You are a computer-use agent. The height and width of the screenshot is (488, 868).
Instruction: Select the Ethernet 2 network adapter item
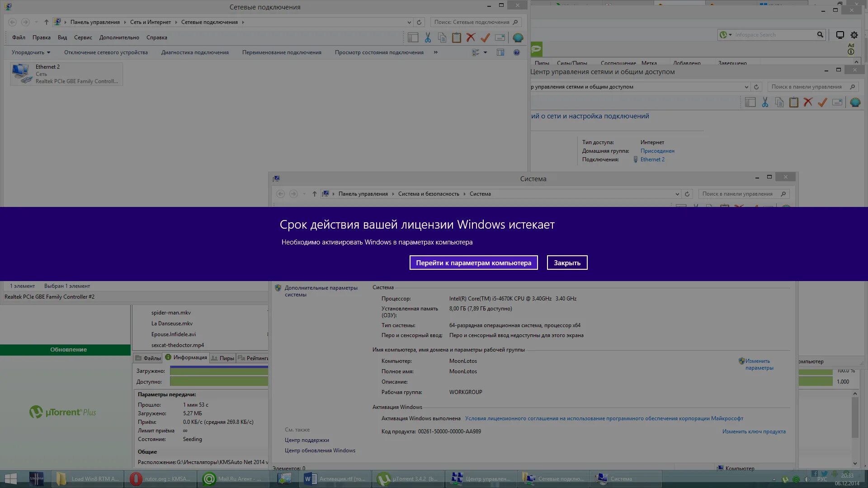pyautogui.click(x=66, y=74)
